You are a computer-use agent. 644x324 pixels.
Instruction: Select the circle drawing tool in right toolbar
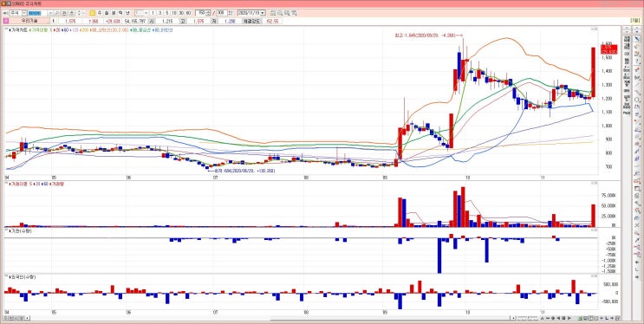click(637, 100)
